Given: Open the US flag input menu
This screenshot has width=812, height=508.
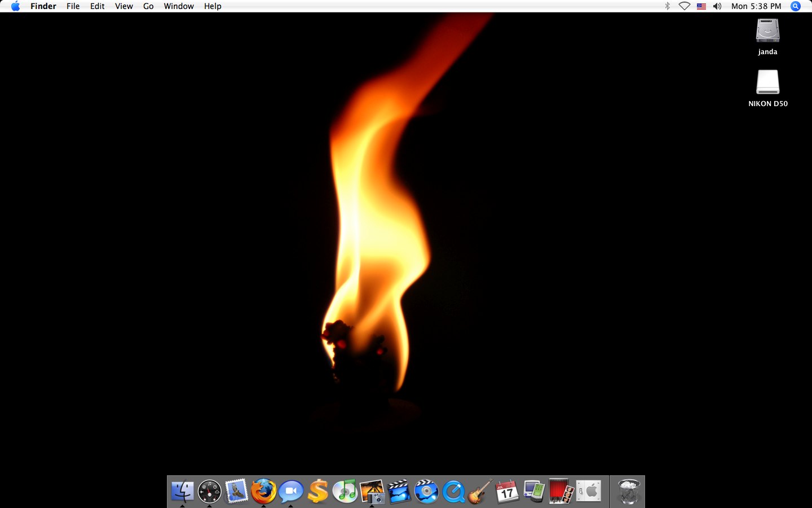Looking at the screenshot, I should [x=701, y=6].
